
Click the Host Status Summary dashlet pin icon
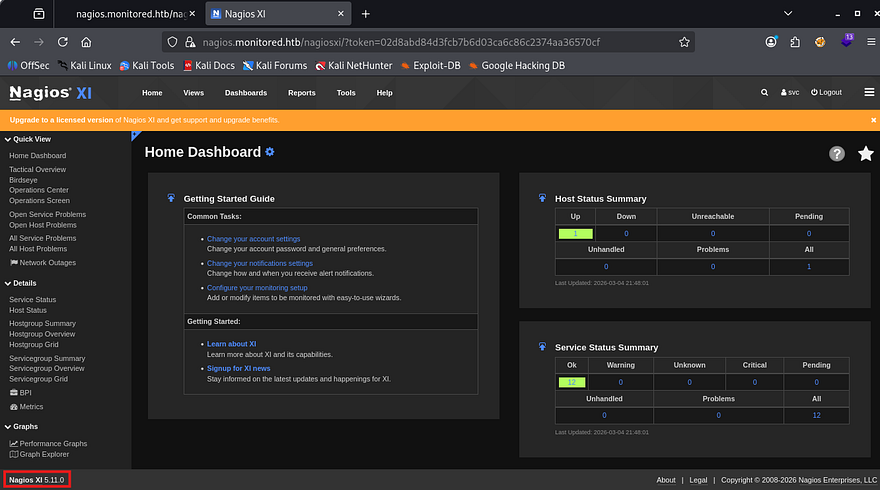[x=542, y=198]
